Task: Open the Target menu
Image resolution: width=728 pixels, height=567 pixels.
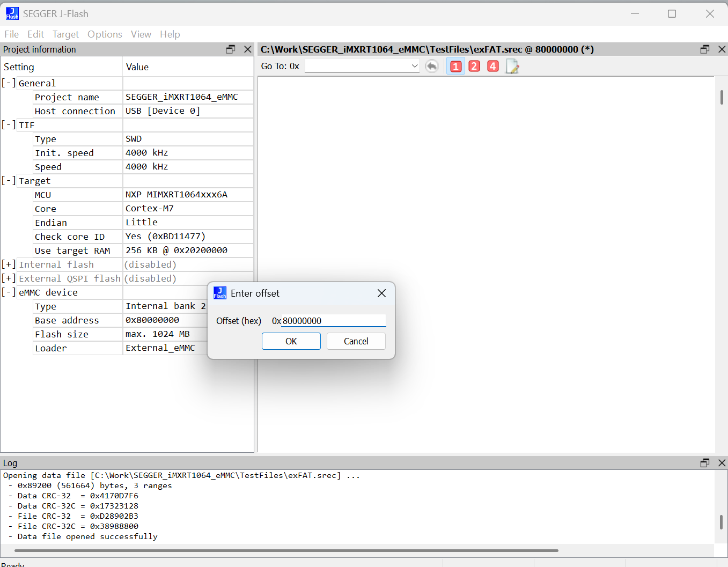Action: coord(65,34)
